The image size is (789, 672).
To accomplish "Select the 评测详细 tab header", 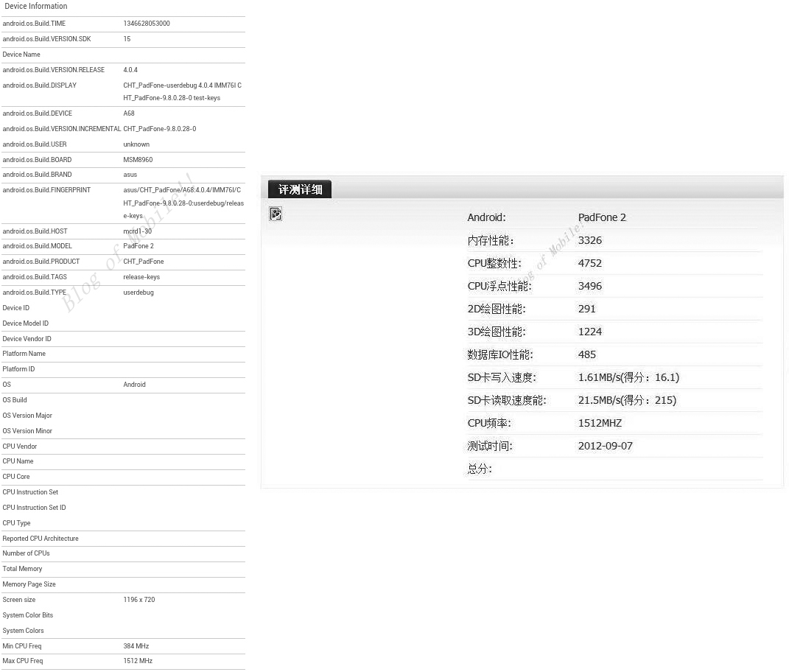I will click(x=300, y=189).
